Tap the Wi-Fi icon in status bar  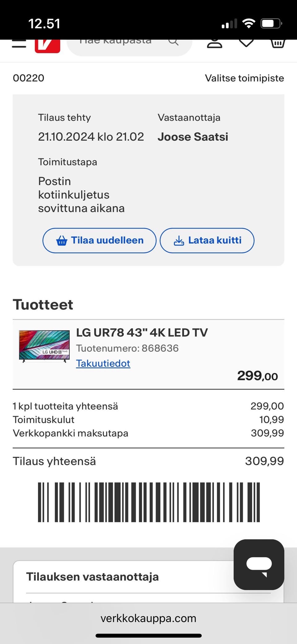[x=248, y=24]
